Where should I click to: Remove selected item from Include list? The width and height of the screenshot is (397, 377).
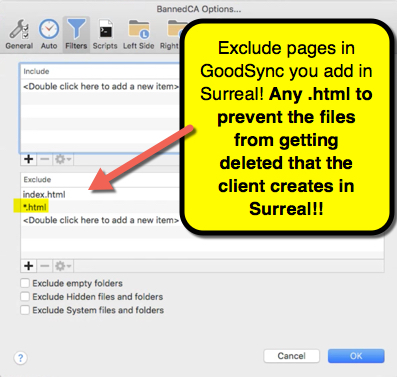pyautogui.click(x=45, y=159)
